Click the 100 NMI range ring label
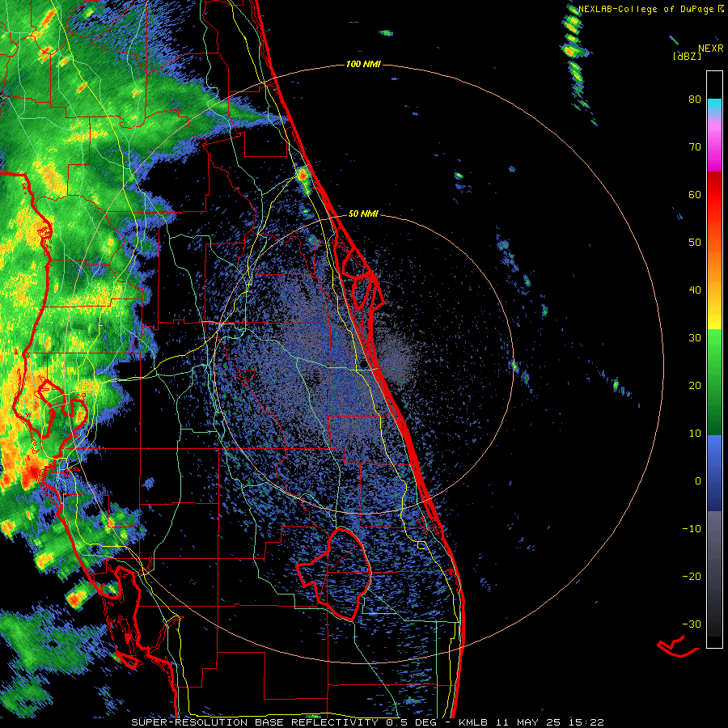The image size is (728, 728). 363,64
